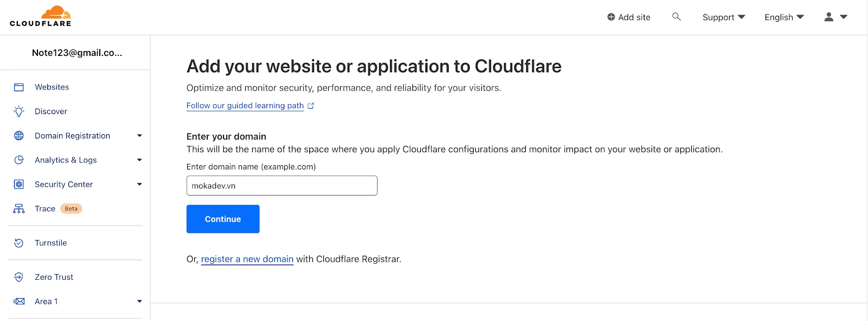Open the user profile icon menu
This screenshot has width=868, height=321.
tap(829, 17)
